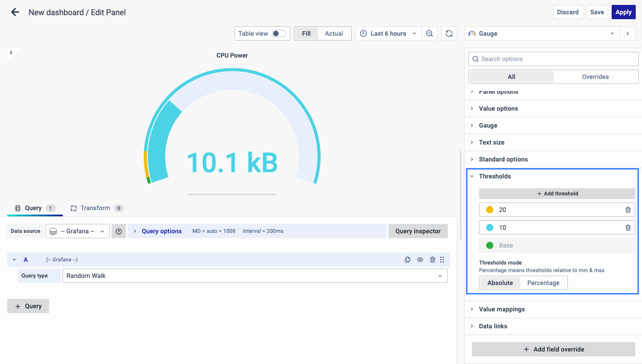Click the refresh dashboard icon
The height and width of the screenshot is (364, 642).
click(x=449, y=33)
